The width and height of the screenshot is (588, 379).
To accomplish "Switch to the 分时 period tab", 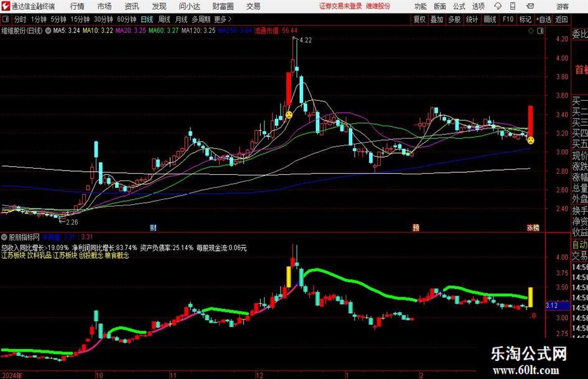I will (21, 19).
